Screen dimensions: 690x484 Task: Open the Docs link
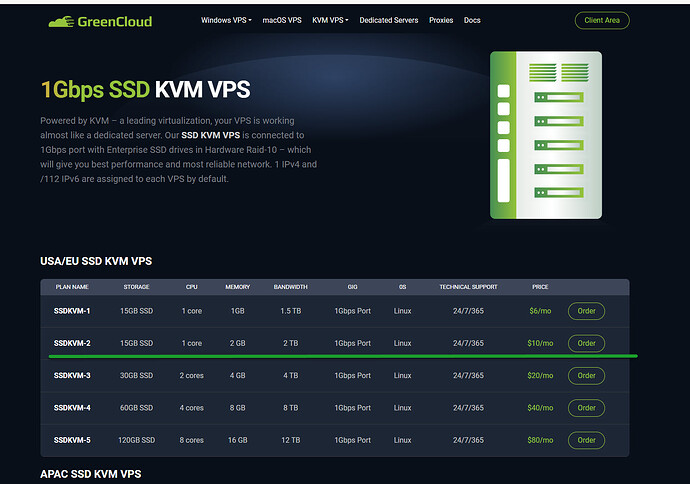pos(472,20)
